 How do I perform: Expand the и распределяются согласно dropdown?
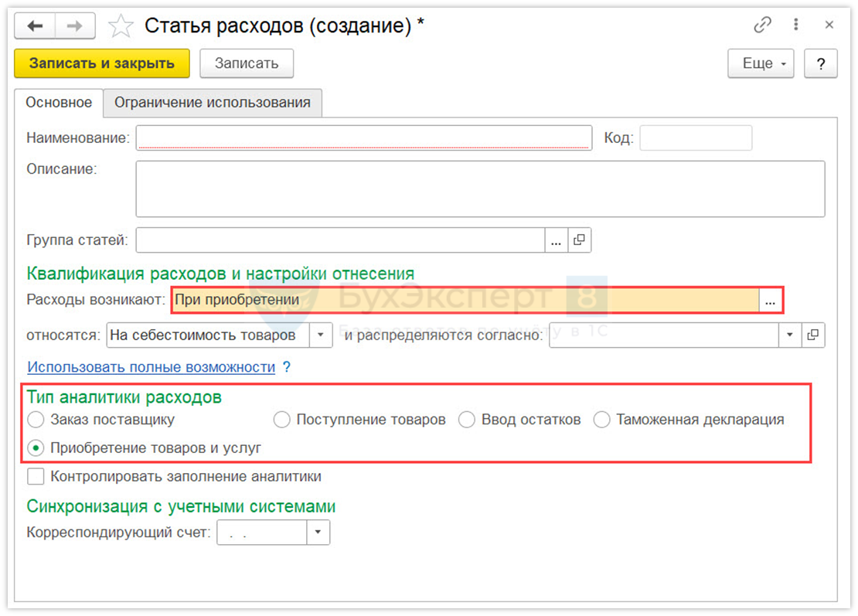click(x=790, y=335)
